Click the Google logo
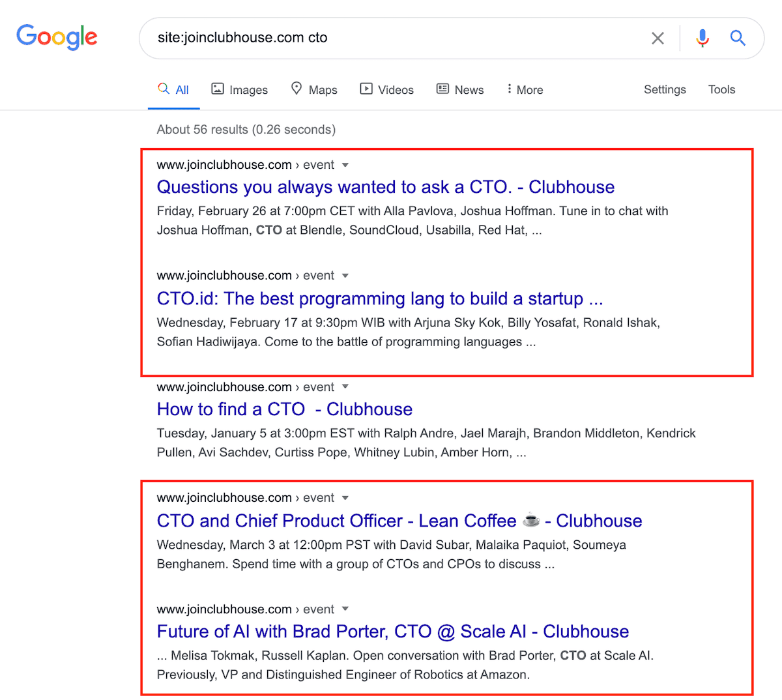The height and width of the screenshot is (700, 782). 57,37
